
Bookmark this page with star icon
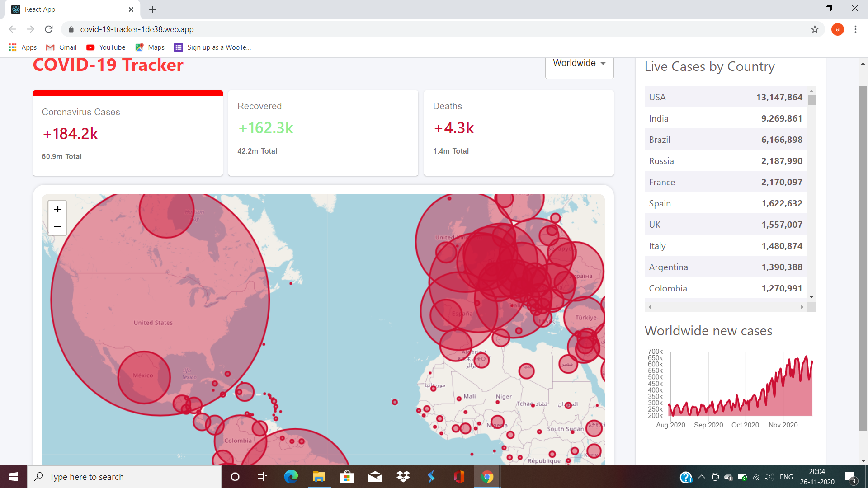click(x=815, y=29)
